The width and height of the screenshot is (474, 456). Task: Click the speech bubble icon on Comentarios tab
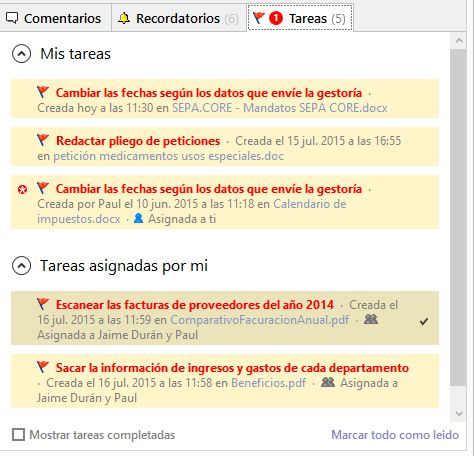pyautogui.click(x=12, y=18)
